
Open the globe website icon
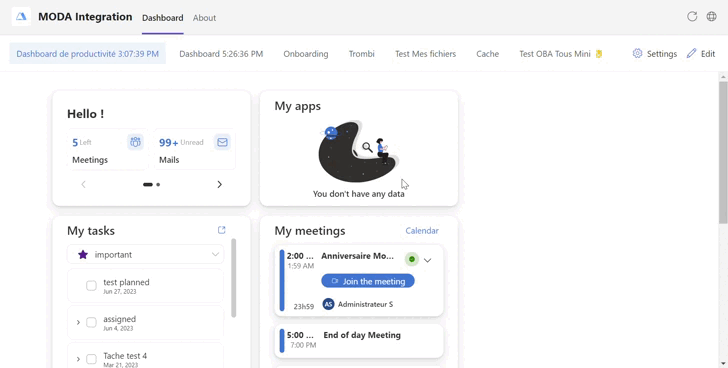[x=711, y=17]
